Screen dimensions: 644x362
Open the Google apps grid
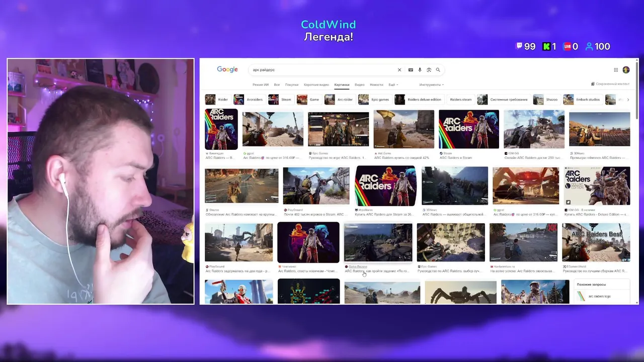click(x=616, y=70)
